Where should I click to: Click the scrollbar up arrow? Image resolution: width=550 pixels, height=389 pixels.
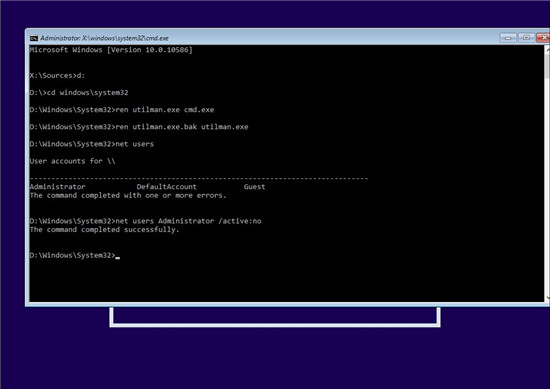coord(548,49)
